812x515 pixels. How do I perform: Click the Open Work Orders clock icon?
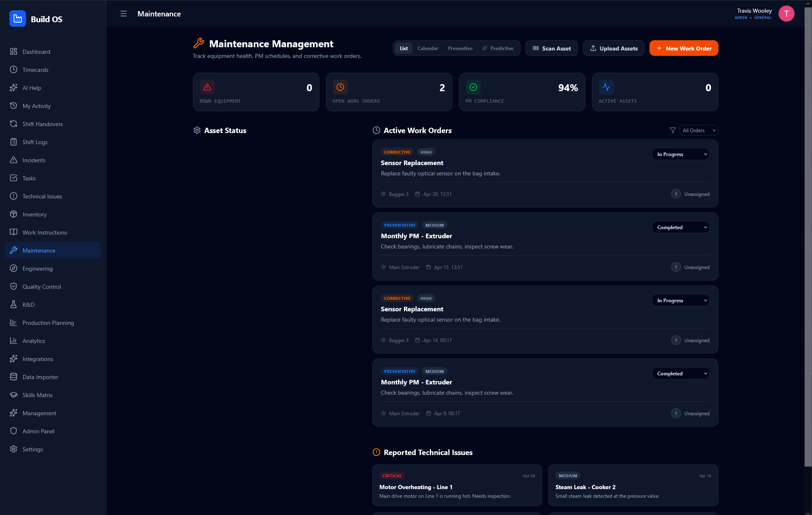(340, 87)
